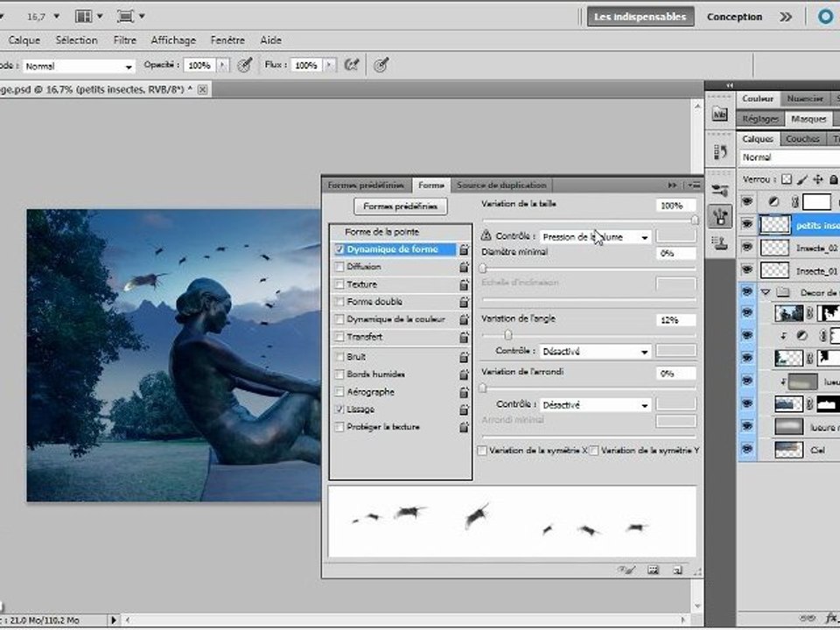840x630 pixels.
Task: Open size Contrôle dropdown Pression de la plume
Action: (595, 237)
